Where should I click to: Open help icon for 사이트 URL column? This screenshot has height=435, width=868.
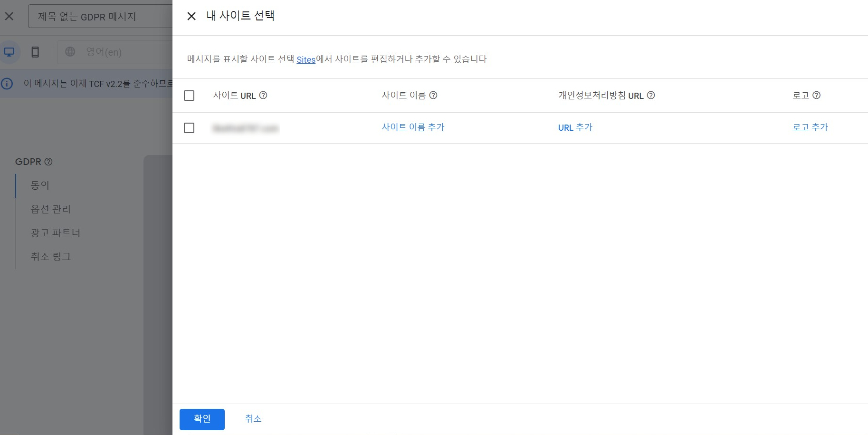pos(263,95)
